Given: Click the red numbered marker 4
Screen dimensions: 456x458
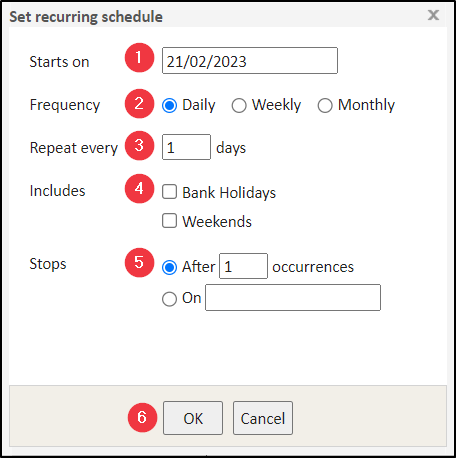Looking at the screenshot, I should 139,188.
